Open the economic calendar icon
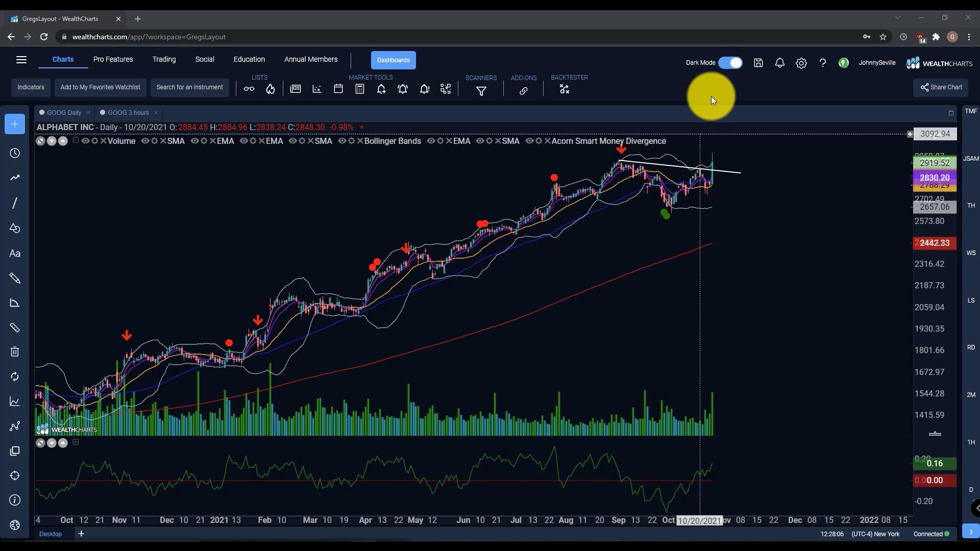Screen dimensions: 980x551 338,89
